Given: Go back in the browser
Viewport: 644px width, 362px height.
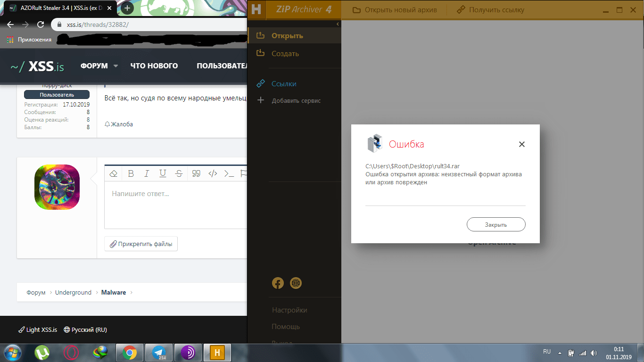Looking at the screenshot, I should pos(10,25).
